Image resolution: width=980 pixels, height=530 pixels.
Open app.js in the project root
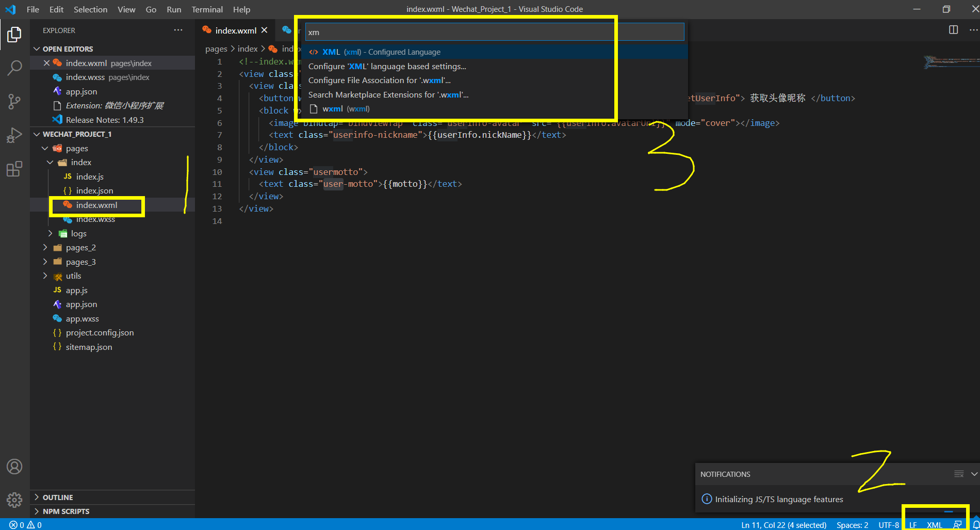[112, 290]
